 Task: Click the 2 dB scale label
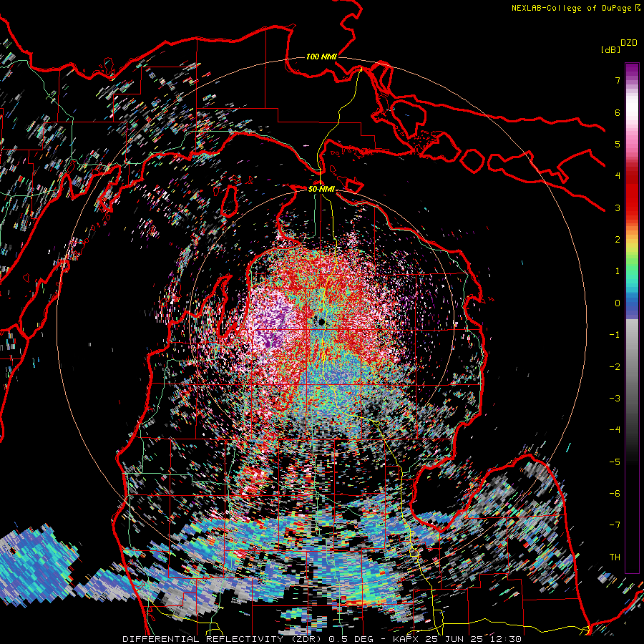(x=618, y=240)
